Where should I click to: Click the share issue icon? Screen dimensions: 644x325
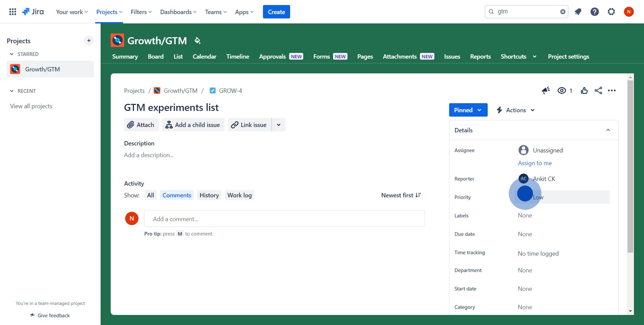(x=598, y=90)
